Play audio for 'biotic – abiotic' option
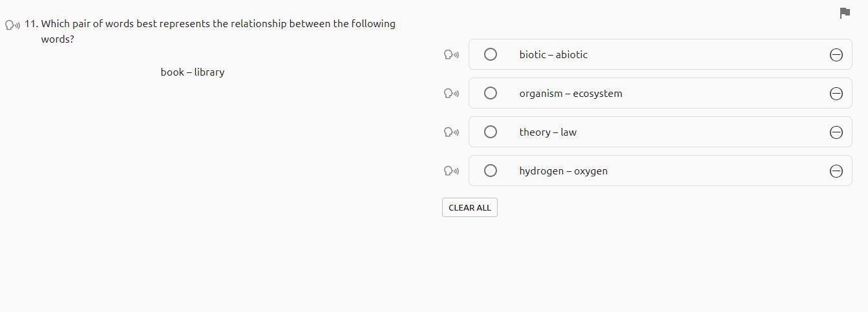 [451, 55]
